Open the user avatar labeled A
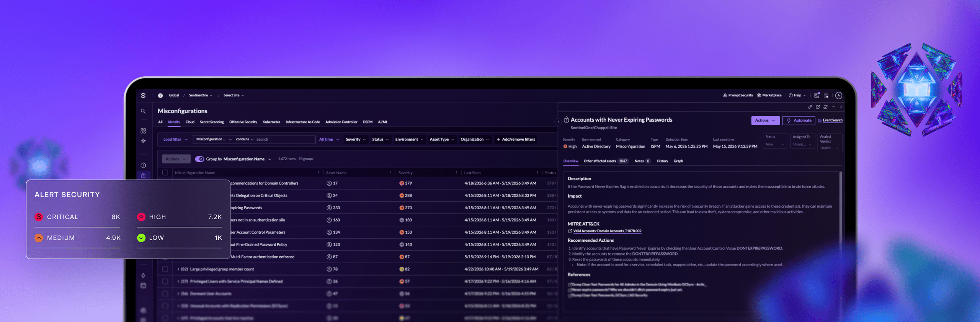The width and height of the screenshot is (980, 322). [839, 95]
